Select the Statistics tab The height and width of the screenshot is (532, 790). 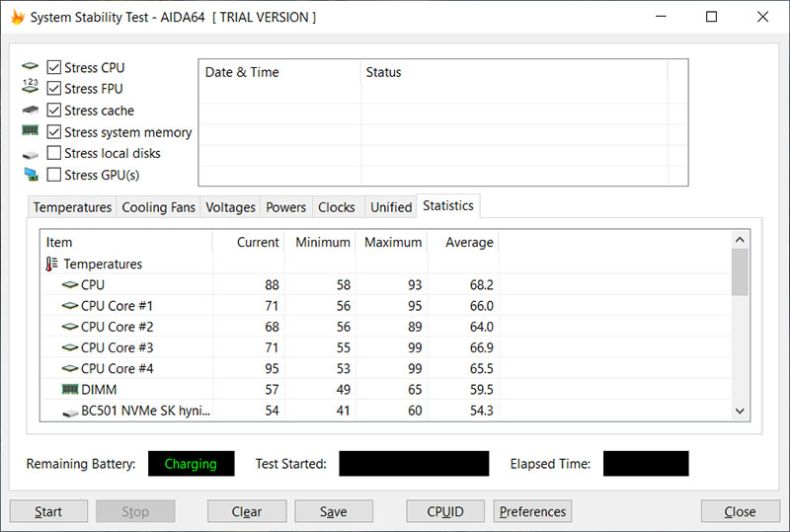coord(448,205)
